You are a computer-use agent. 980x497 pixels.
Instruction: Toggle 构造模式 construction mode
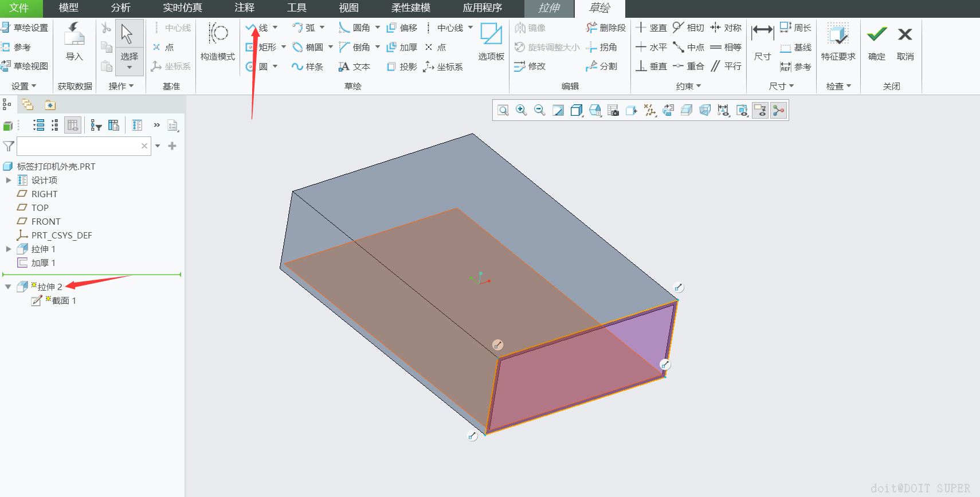(218, 41)
